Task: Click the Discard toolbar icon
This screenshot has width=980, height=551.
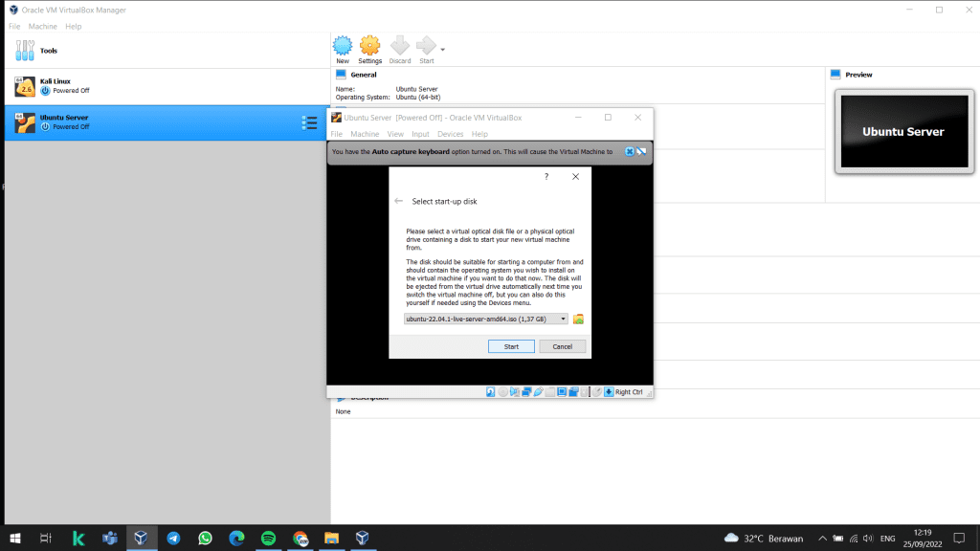Action: 399,47
